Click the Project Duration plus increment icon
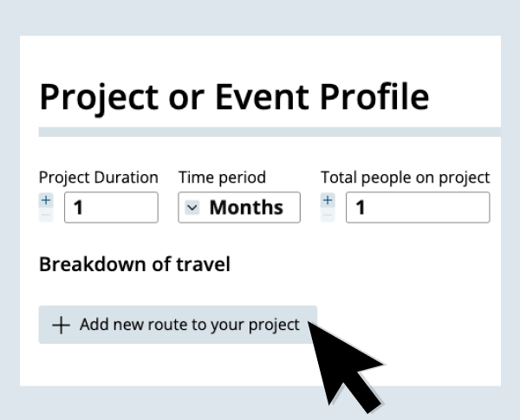The image size is (520, 420). click(x=46, y=200)
